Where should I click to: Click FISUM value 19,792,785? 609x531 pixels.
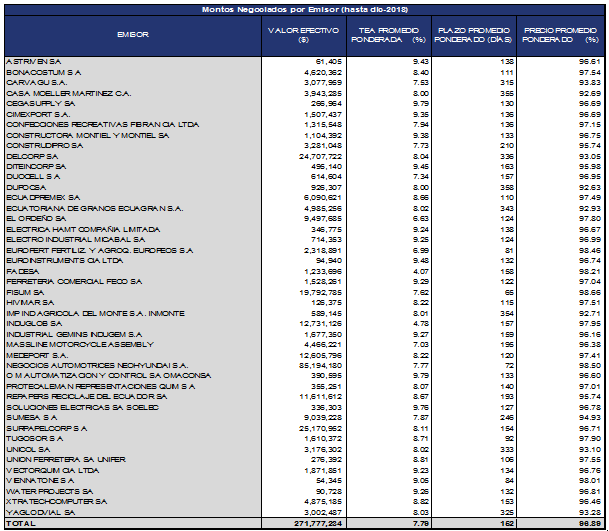[x=320, y=292]
